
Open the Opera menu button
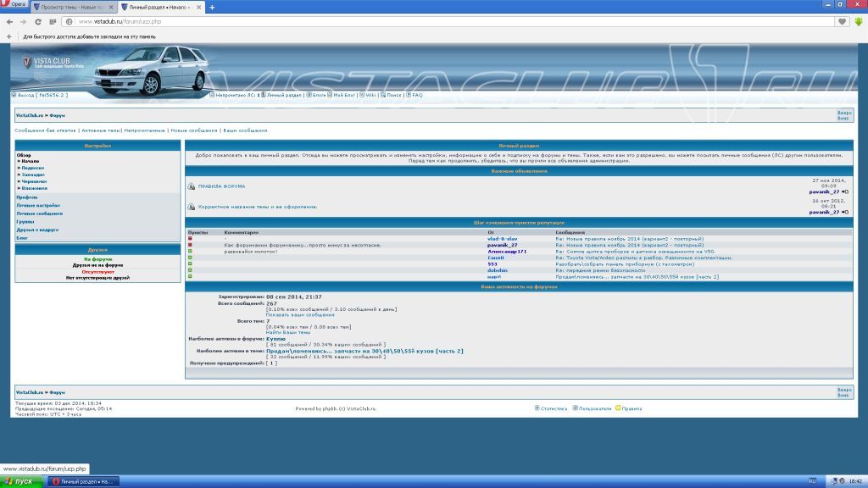point(14,6)
